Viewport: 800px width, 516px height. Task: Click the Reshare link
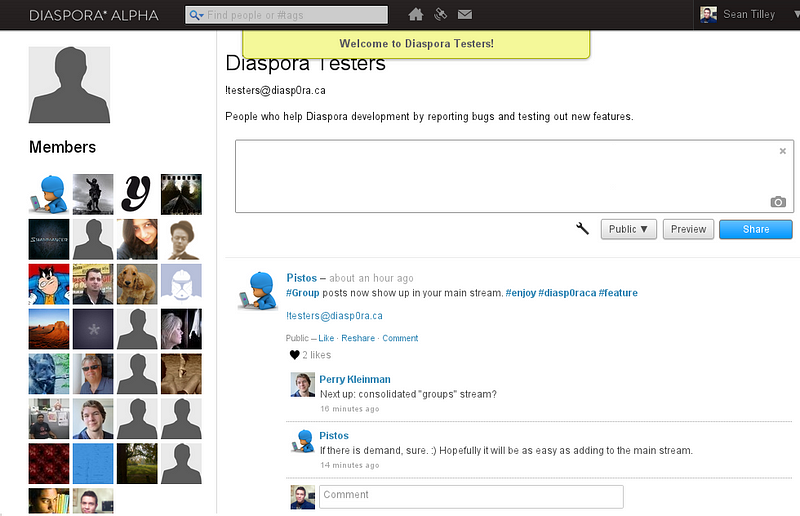coord(358,338)
